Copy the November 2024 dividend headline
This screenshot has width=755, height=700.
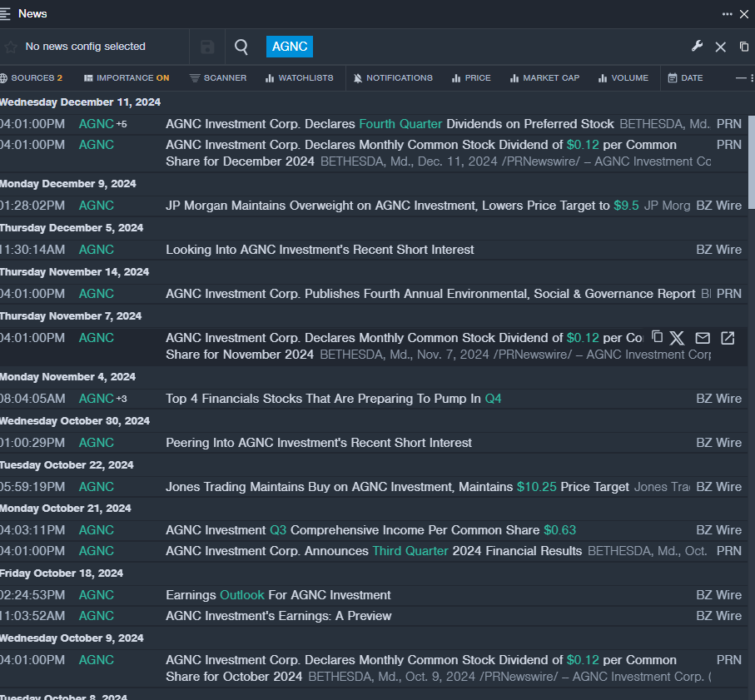pos(658,337)
